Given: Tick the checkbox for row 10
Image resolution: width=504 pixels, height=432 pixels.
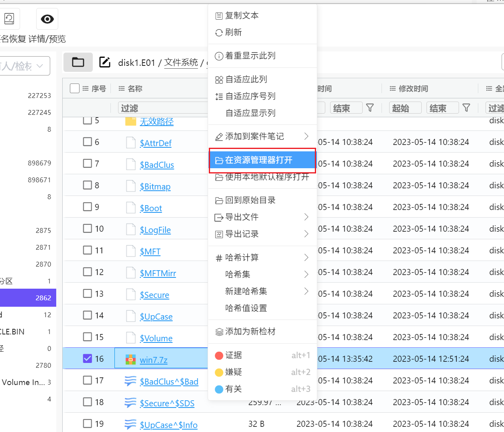Looking at the screenshot, I should [88, 228].
